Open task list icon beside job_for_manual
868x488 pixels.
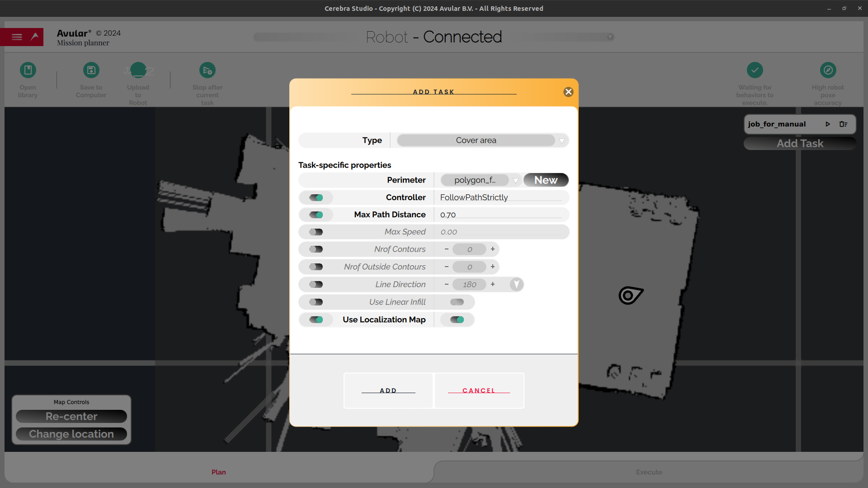[843, 124]
